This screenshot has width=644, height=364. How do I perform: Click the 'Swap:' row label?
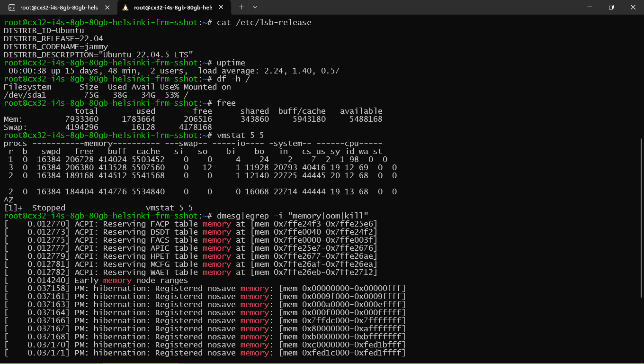[x=16, y=127]
